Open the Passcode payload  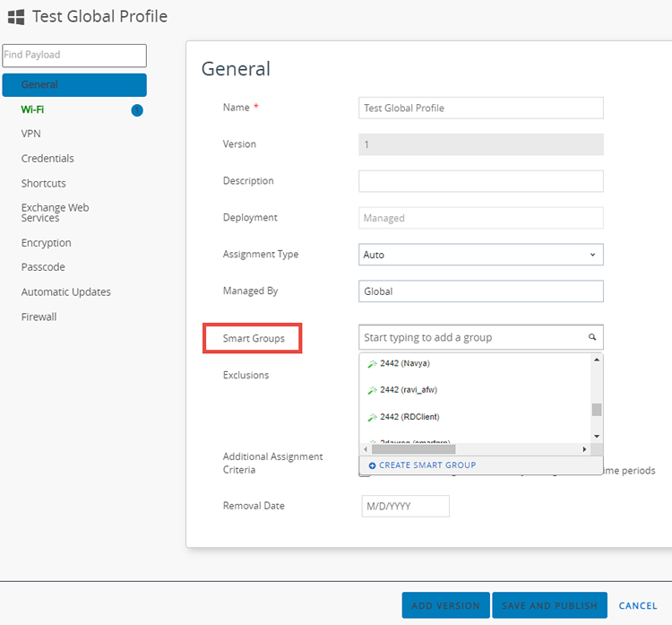(43, 267)
